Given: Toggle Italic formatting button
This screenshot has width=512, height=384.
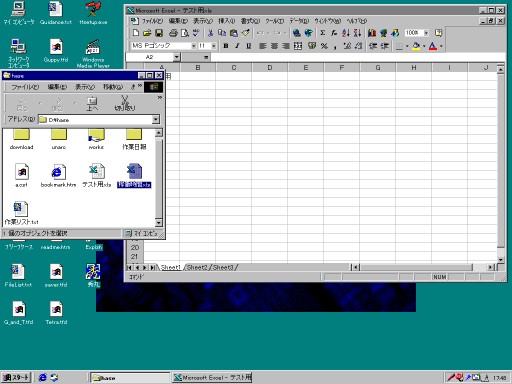Looking at the screenshot, I should 237,46.
